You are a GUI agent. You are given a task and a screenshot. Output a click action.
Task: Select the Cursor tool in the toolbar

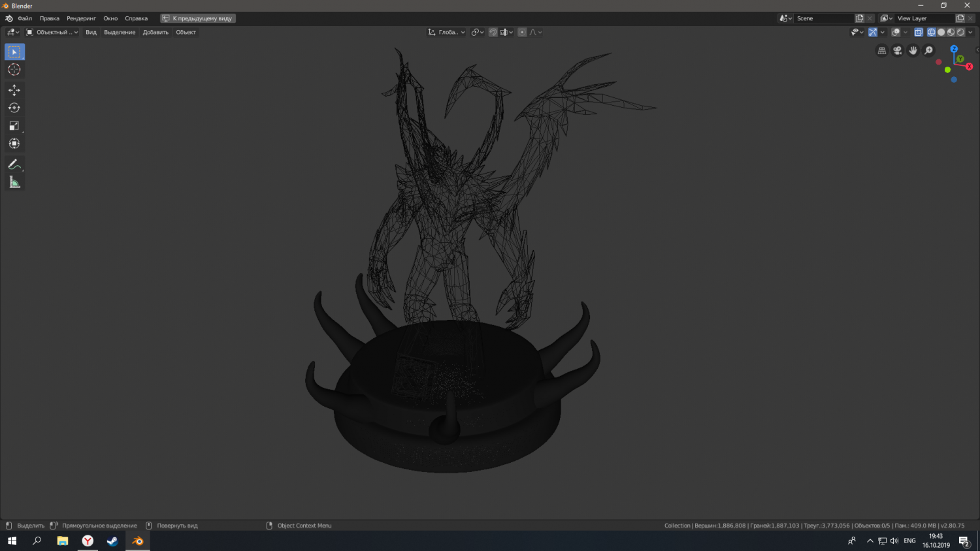(x=14, y=70)
